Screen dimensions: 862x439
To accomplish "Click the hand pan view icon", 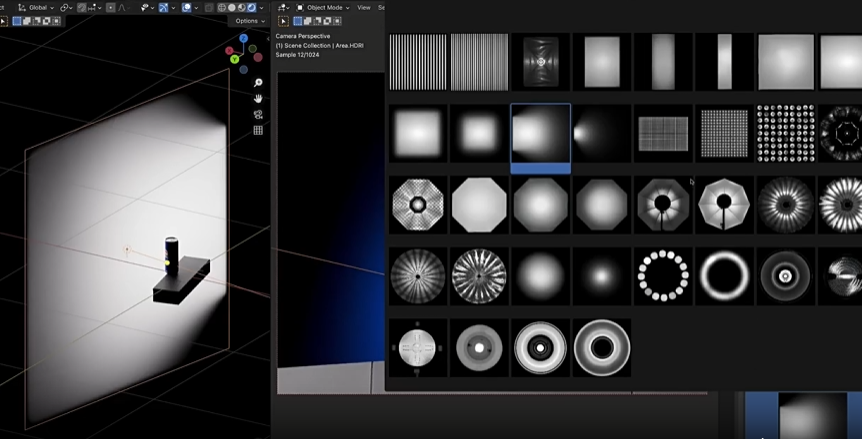I will [258, 99].
